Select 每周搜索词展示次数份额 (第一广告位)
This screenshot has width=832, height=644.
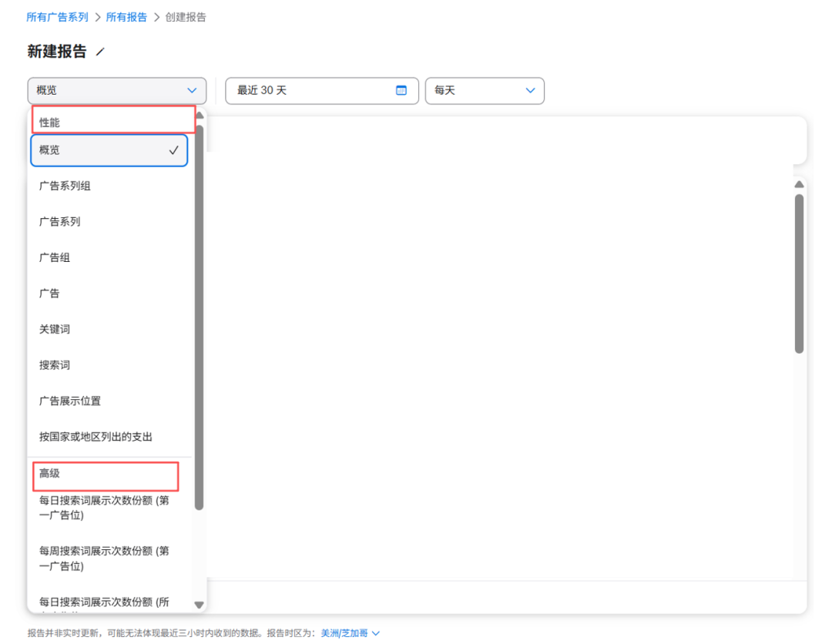(x=109, y=558)
